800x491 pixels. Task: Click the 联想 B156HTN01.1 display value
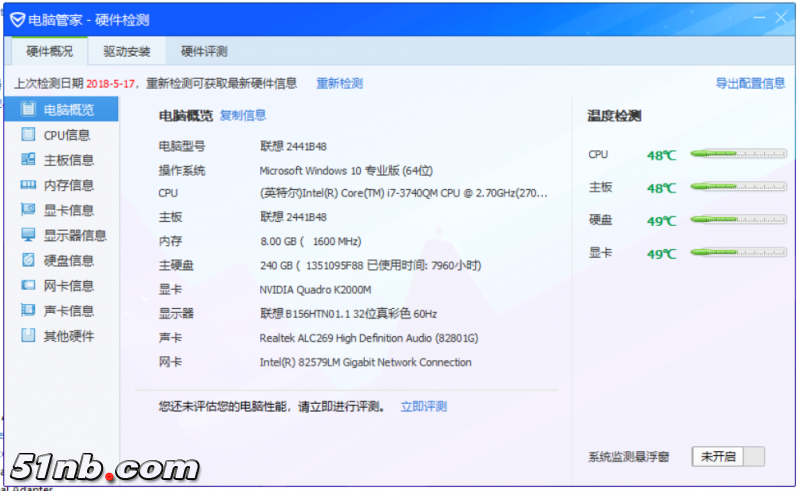[x=348, y=313]
